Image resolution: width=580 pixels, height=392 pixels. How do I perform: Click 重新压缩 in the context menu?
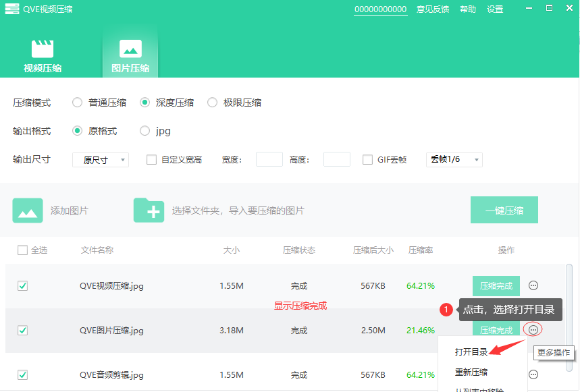tap(471, 372)
